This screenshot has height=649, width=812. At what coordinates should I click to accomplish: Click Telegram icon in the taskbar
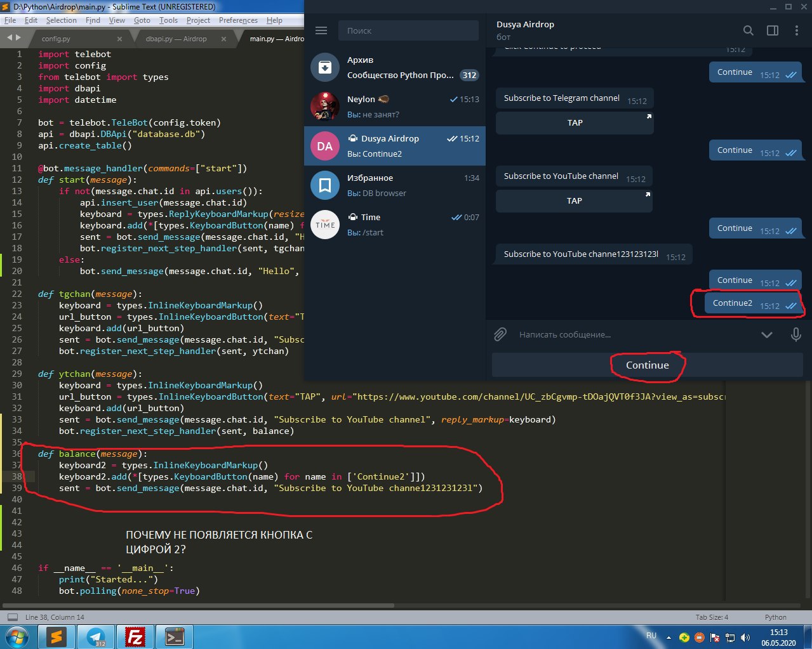click(x=97, y=637)
